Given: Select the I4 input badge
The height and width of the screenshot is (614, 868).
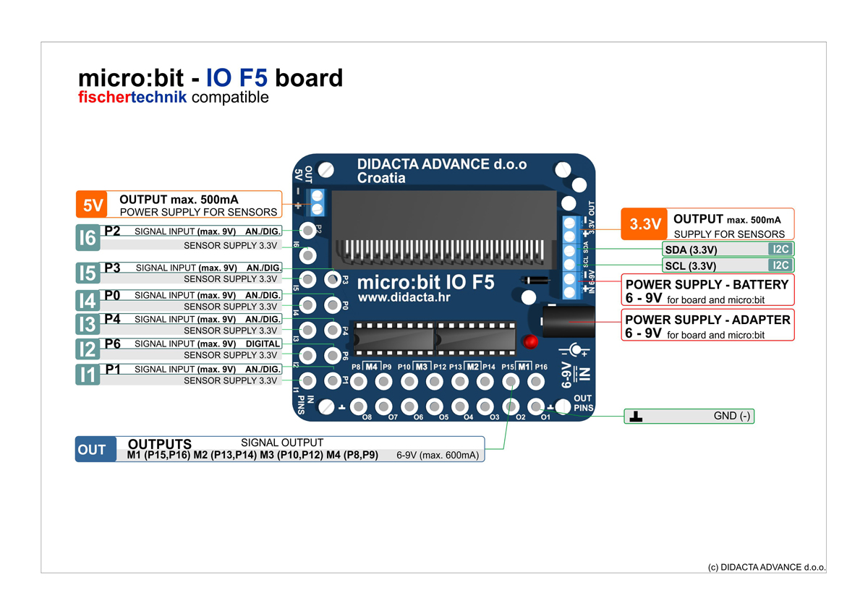Looking at the screenshot, I should pos(88,300).
